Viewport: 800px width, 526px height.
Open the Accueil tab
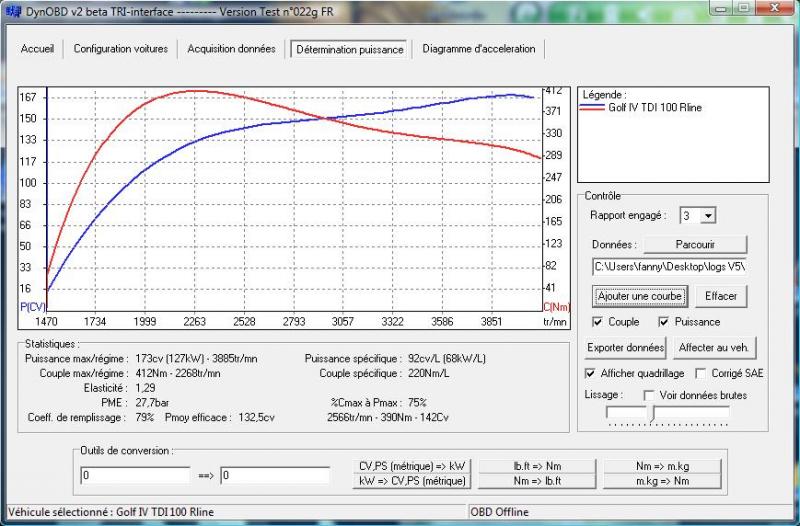click(x=37, y=49)
